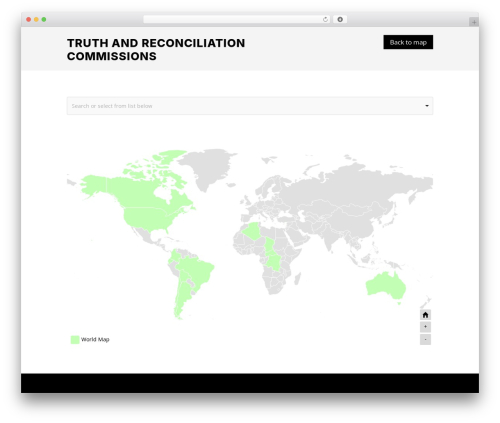
Task: Click the browser reload icon
Action: [x=325, y=20]
